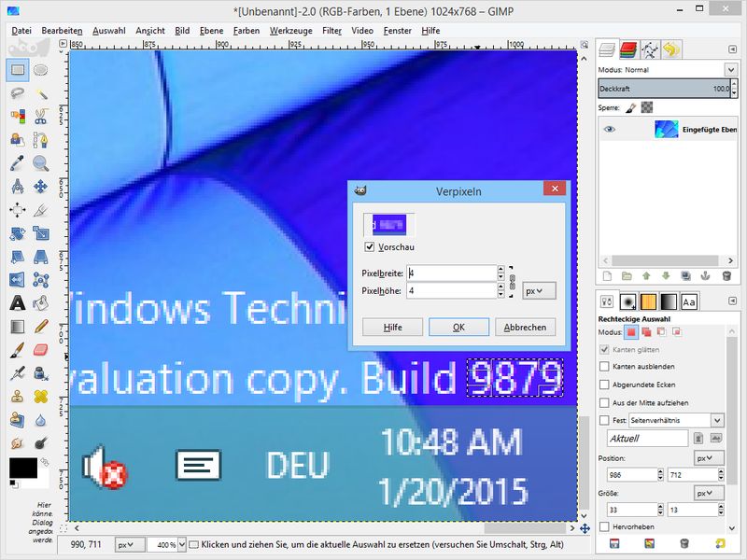Viewport: 747px width, 560px height.
Task: Enable Abgerundete Ecken
Action: coord(604,385)
